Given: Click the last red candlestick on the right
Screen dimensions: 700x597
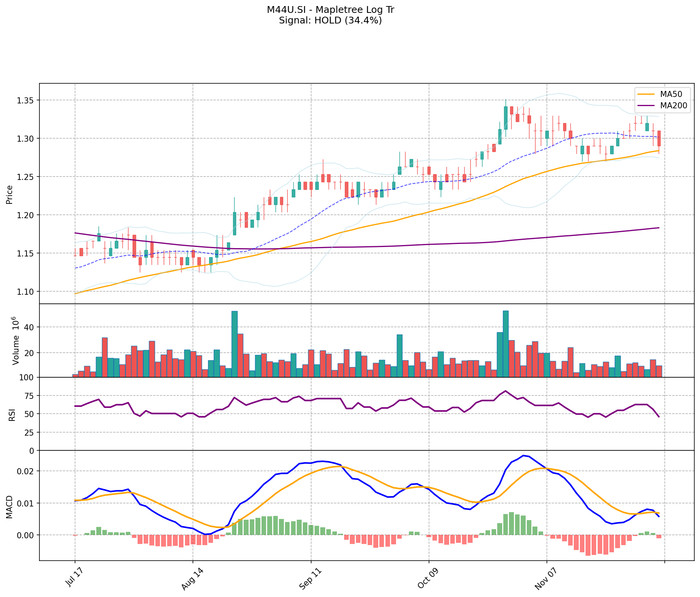Looking at the screenshot, I should click(x=659, y=139).
